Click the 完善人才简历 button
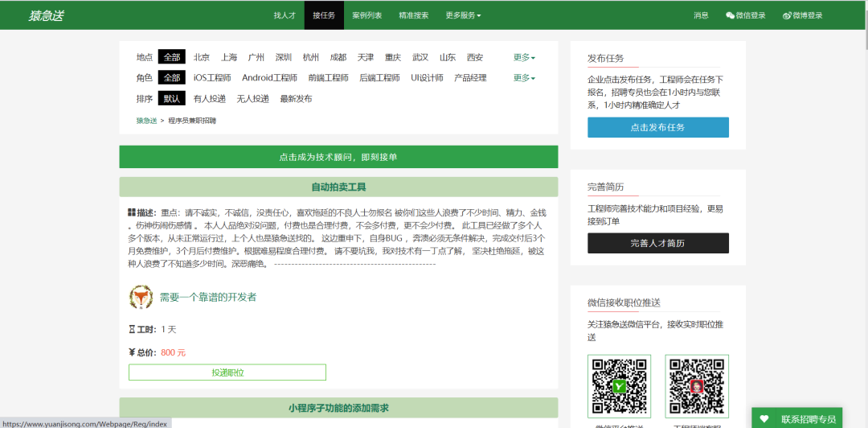The image size is (868, 428). point(658,243)
